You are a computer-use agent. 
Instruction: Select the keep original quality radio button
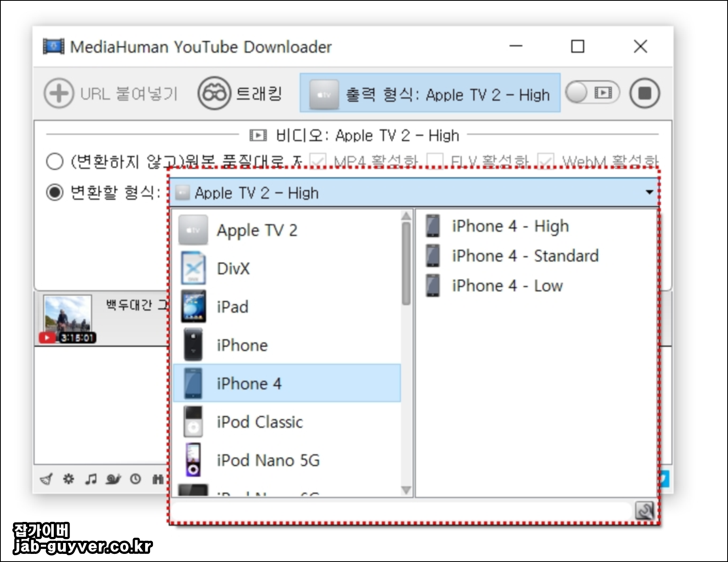[x=55, y=161]
